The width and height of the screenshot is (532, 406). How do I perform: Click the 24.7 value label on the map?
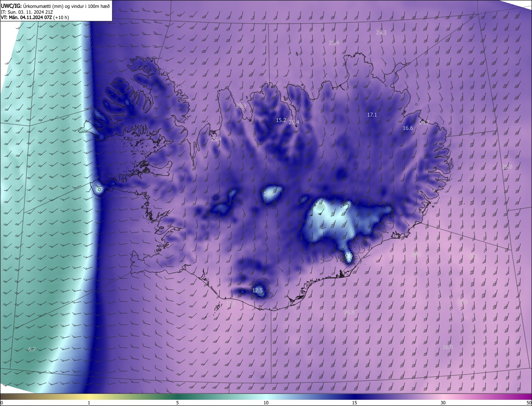[424, 123]
